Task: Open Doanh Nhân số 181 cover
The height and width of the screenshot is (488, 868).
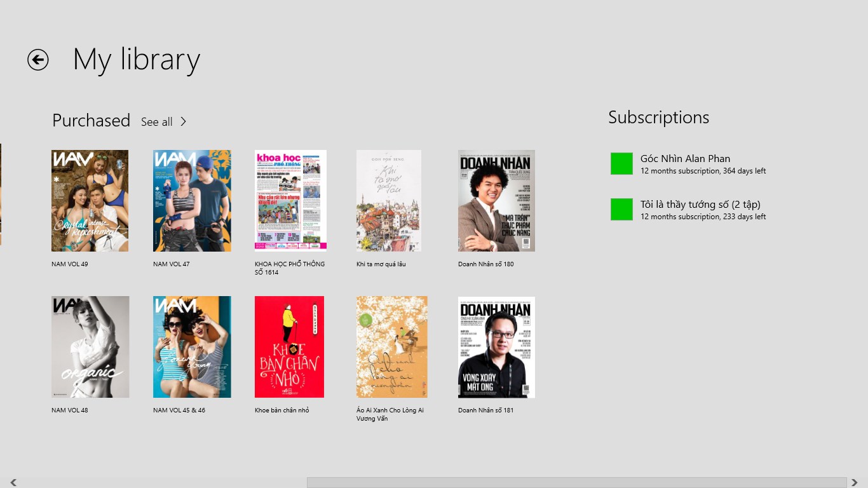Action: coord(496,347)
